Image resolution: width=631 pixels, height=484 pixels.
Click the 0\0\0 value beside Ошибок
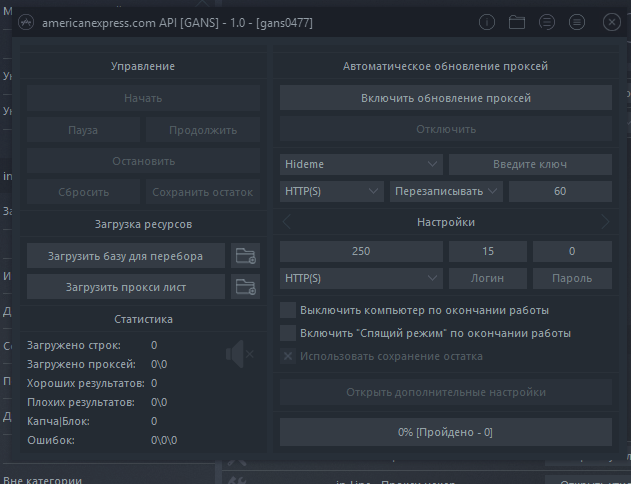[164, 440]
